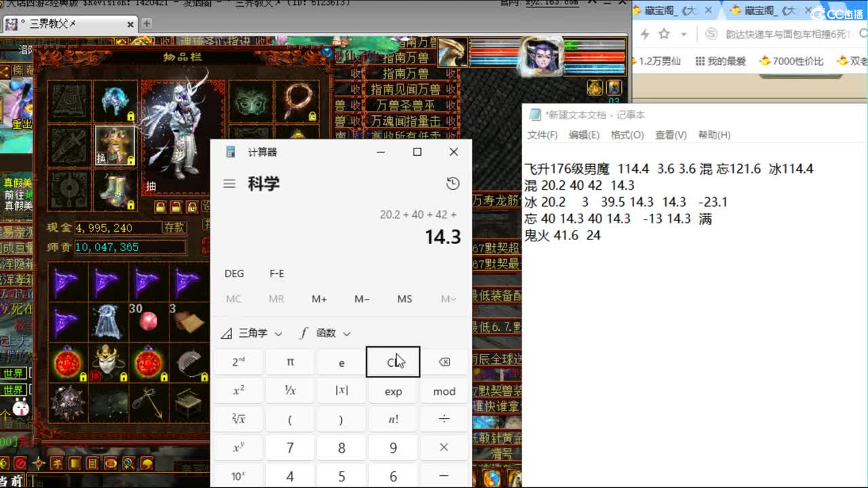868x488 pixels.
Task: Toggle DEG angle unit in calculator
Action: 234,274
